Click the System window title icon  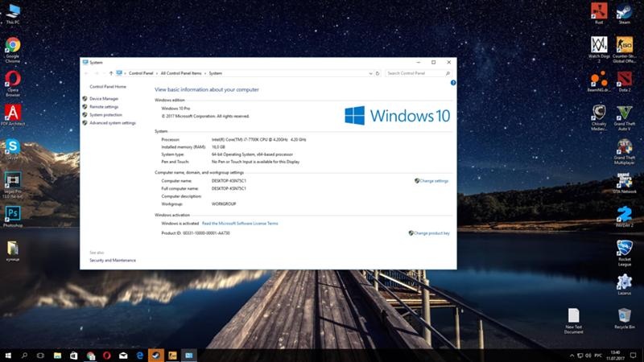click(x=85, y=63)
